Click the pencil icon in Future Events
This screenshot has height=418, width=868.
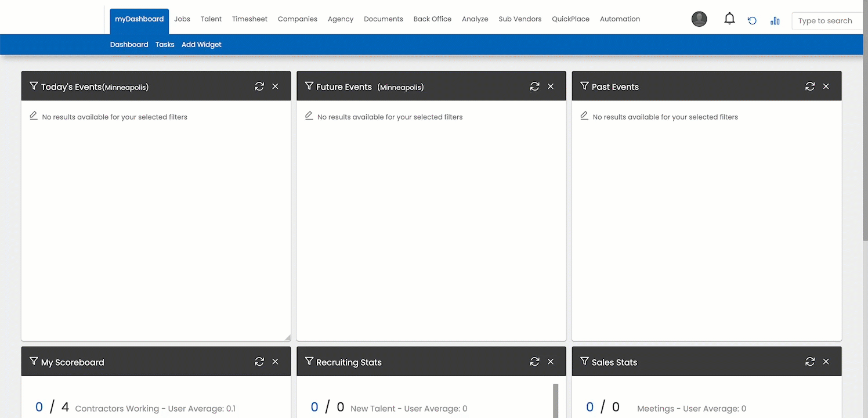[x=309, y=116]
